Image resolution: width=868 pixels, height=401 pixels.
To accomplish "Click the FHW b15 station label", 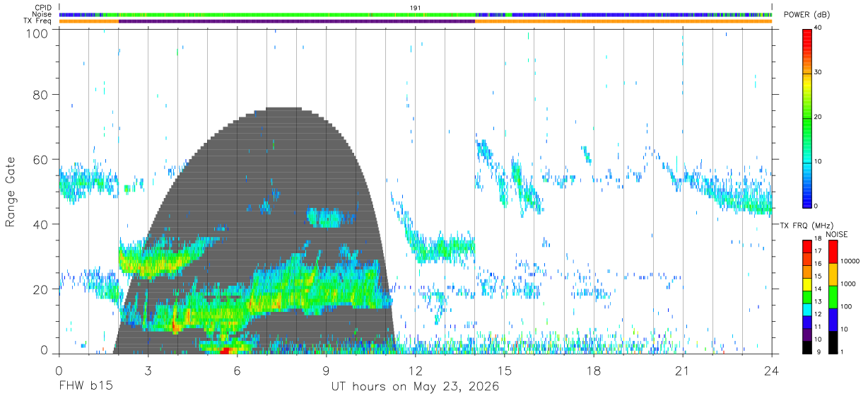I will coord(86,387).
